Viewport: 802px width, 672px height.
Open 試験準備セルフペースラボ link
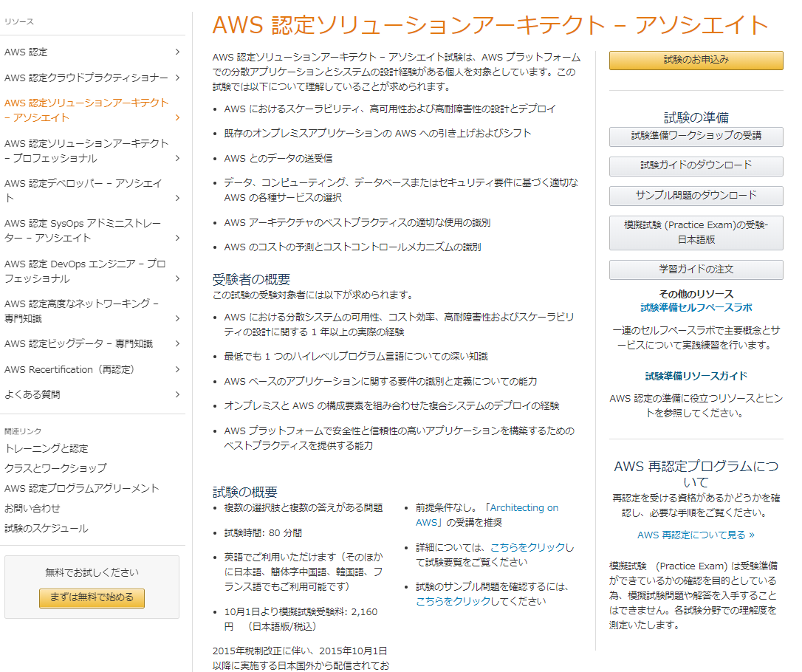pyautogui.click(x=696, y=307)
